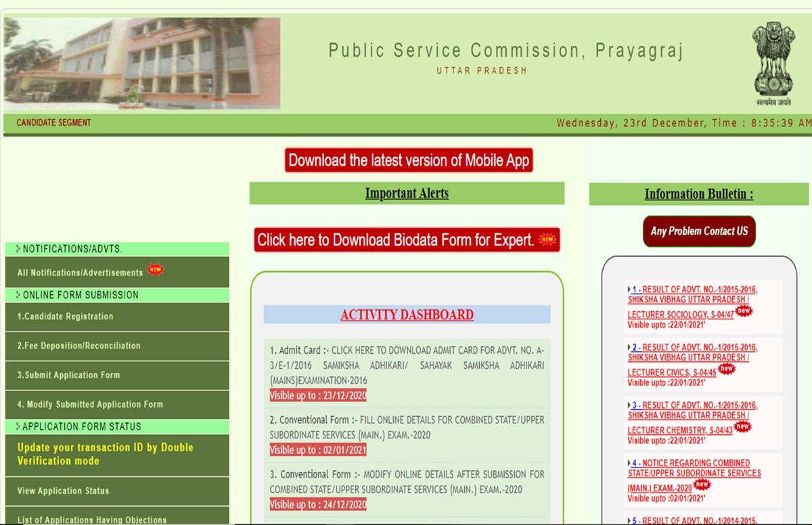The image size is (812, 525).
Task: Open Candidate Registration from the sidebar
Action: [x=66, y=317]
